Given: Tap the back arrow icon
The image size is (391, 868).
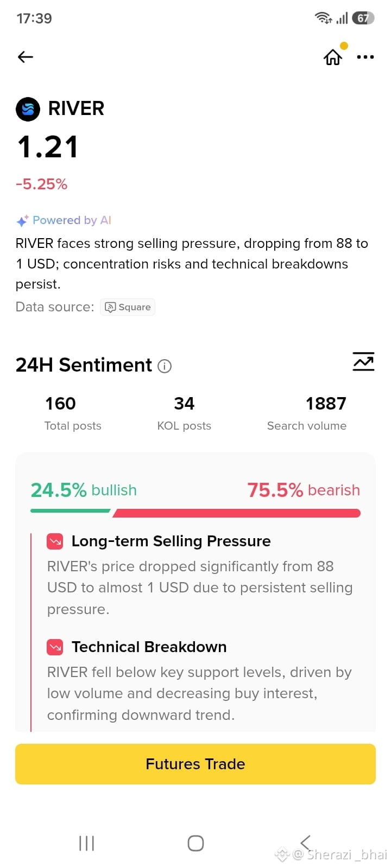Looking at the screenshot, I should [x=26, y=57].
